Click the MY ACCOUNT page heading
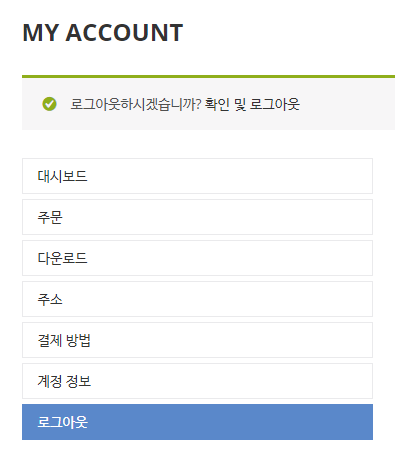Screen dimensions: 395x472 tap(103, 33)
